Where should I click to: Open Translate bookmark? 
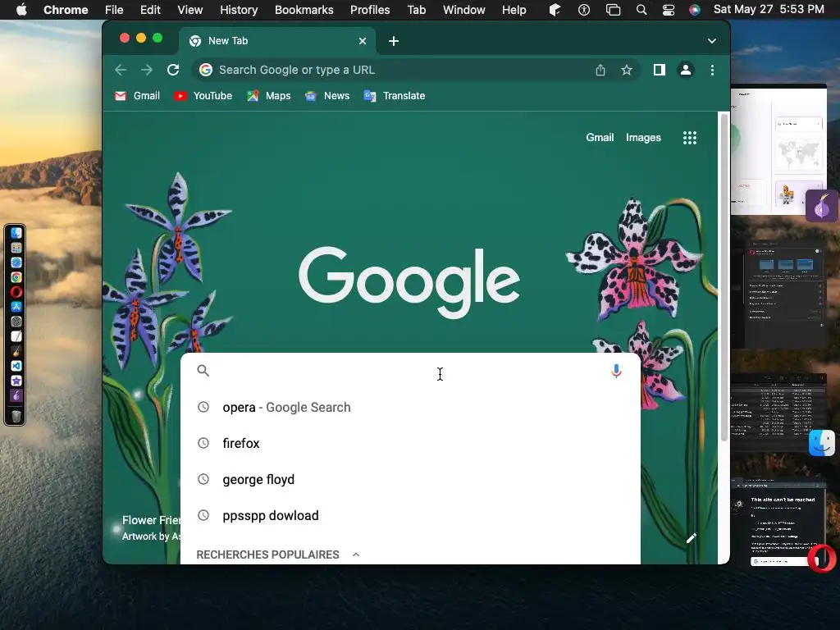click(x=395, y=96)
